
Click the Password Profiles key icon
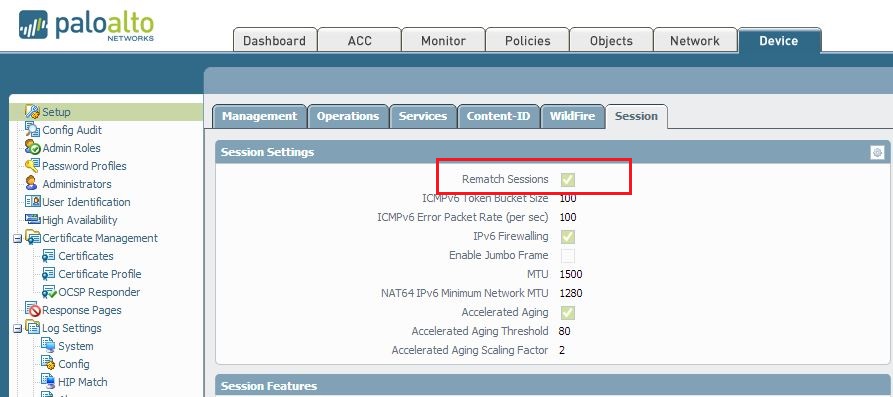(x=32, y=166)
